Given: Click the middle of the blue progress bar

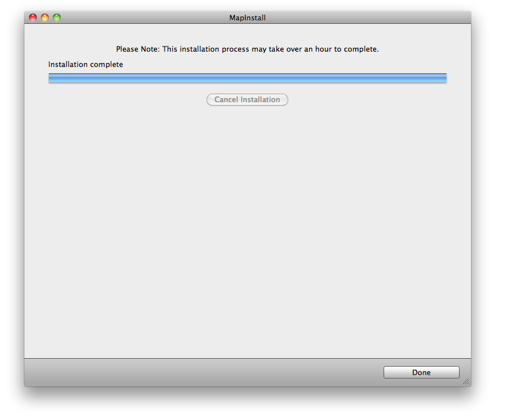Looking at the screenshot, I should click(247, 78).
